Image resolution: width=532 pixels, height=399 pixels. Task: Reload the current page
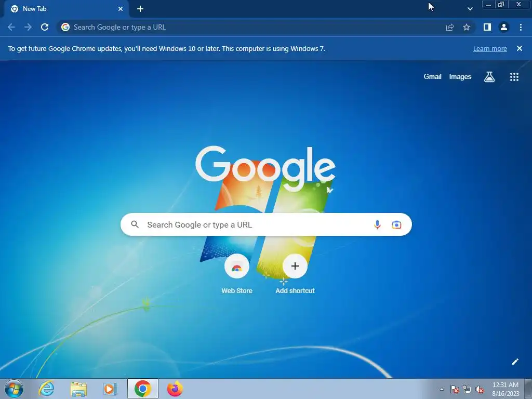45,27
